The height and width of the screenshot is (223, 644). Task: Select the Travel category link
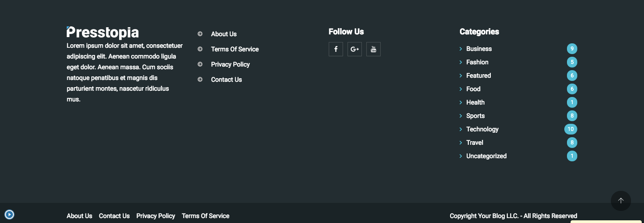click(x=474, y=143)
